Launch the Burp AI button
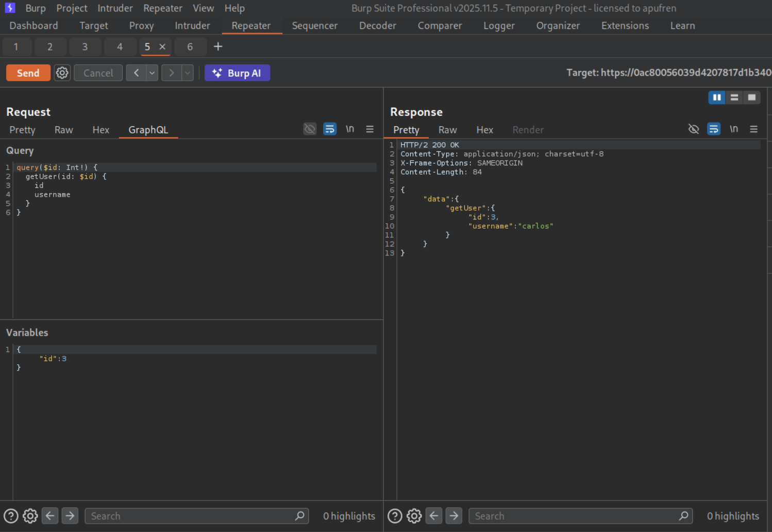772x532 pixels. pos(237,73)
